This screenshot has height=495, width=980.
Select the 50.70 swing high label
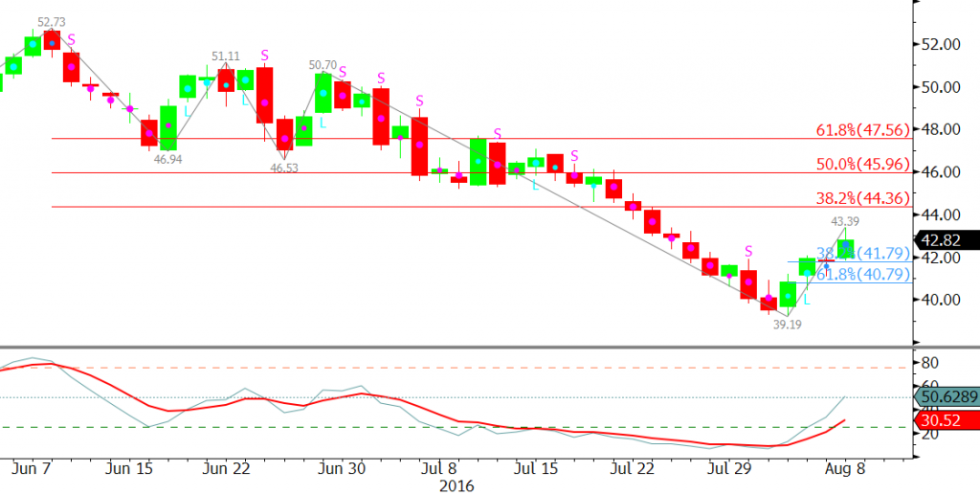click(323, 65)
